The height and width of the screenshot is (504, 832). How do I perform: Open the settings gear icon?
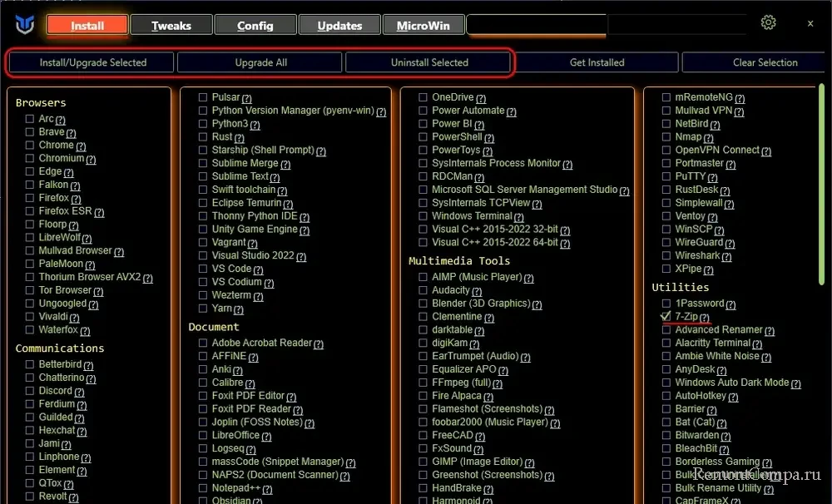[768, 23]
